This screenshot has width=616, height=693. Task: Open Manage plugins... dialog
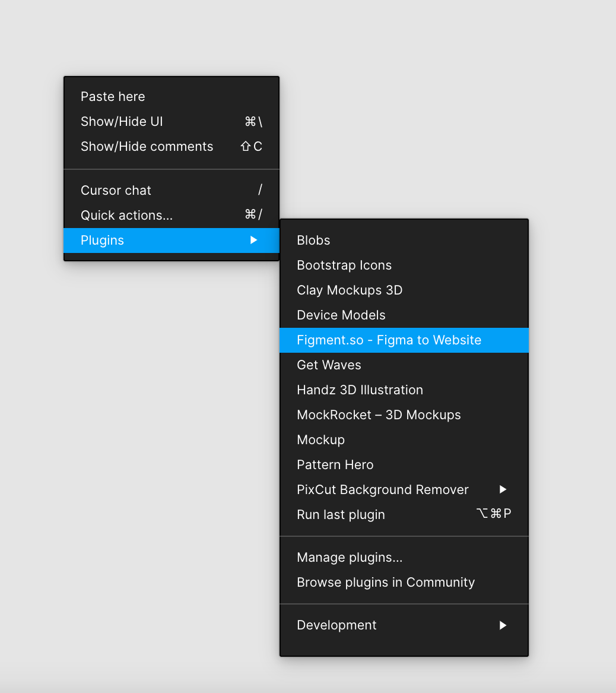404,558
